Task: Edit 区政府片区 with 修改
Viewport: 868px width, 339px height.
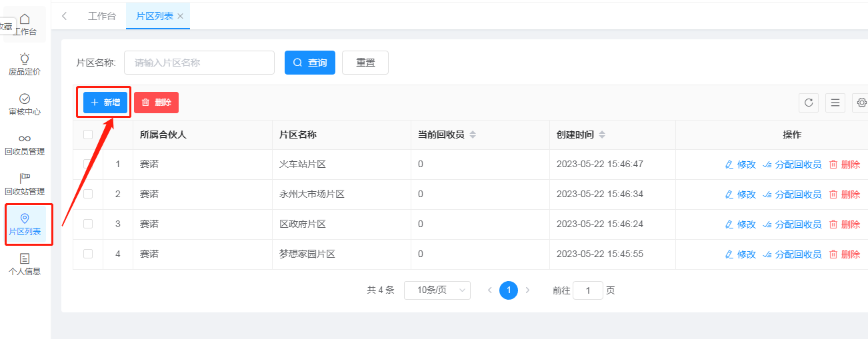Action: tap(740, 224)
